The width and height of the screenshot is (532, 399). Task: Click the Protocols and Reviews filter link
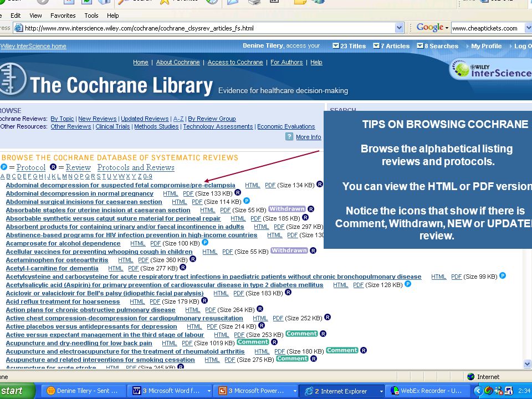coord(136,167)
